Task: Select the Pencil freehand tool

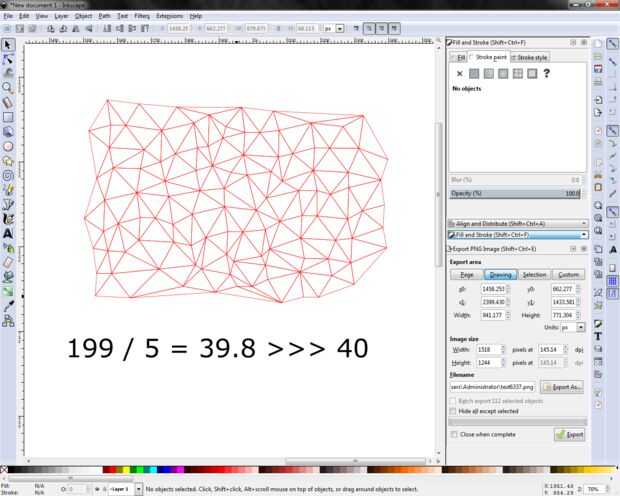Action: point(8,190)
